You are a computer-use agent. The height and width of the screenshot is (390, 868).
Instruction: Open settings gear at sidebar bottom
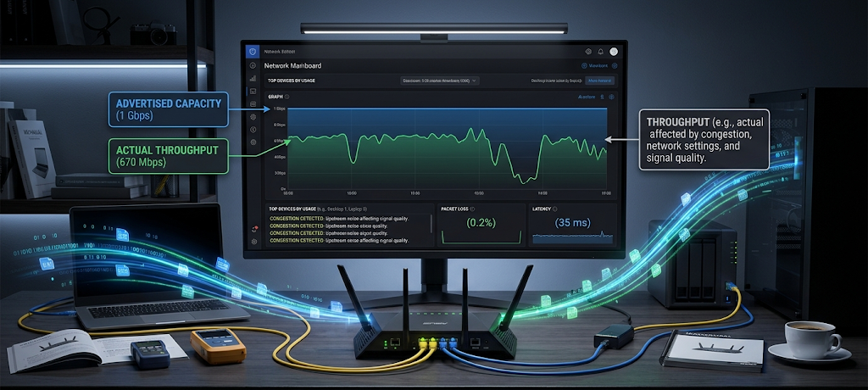pos(254,242)
